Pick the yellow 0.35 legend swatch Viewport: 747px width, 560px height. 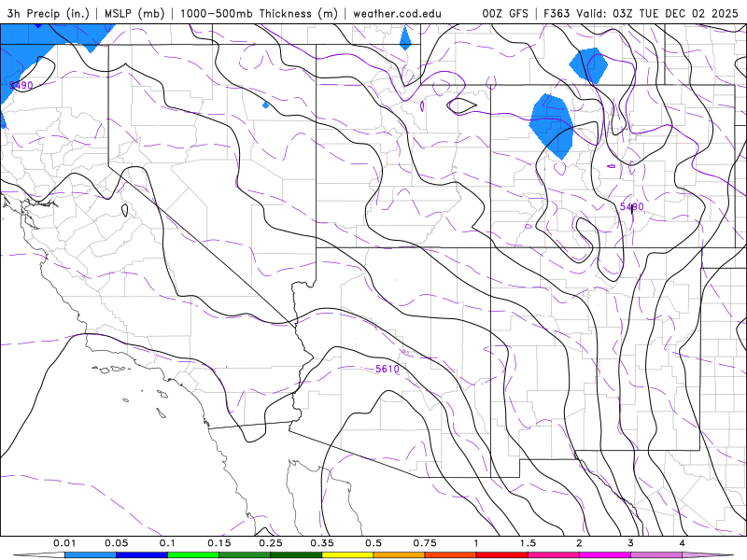(x=347, y=555)
